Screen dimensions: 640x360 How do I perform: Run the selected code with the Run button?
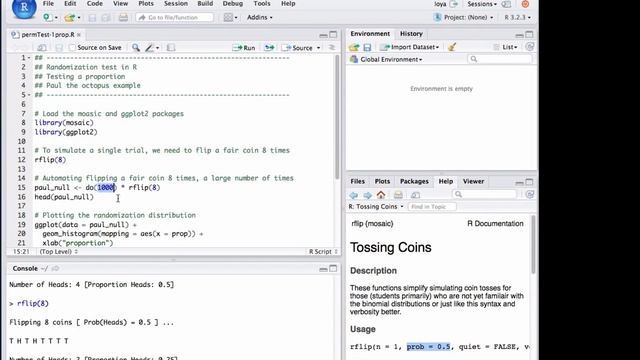244,48
